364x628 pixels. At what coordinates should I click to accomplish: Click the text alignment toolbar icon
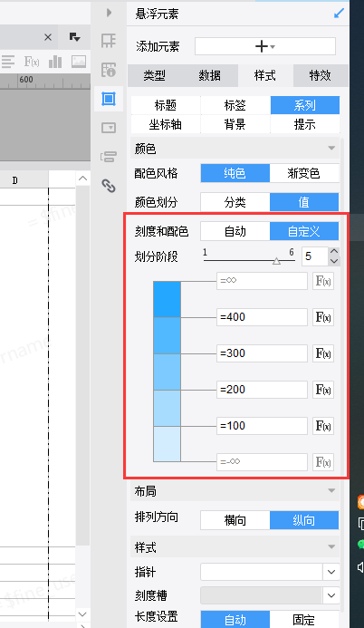click(x=7, y=62)
